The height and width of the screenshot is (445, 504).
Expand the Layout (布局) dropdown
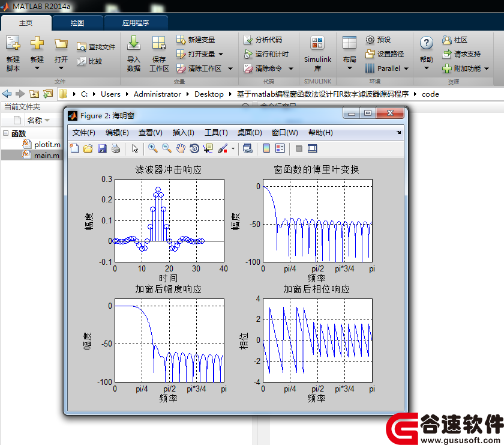click(x=350, y=68)
